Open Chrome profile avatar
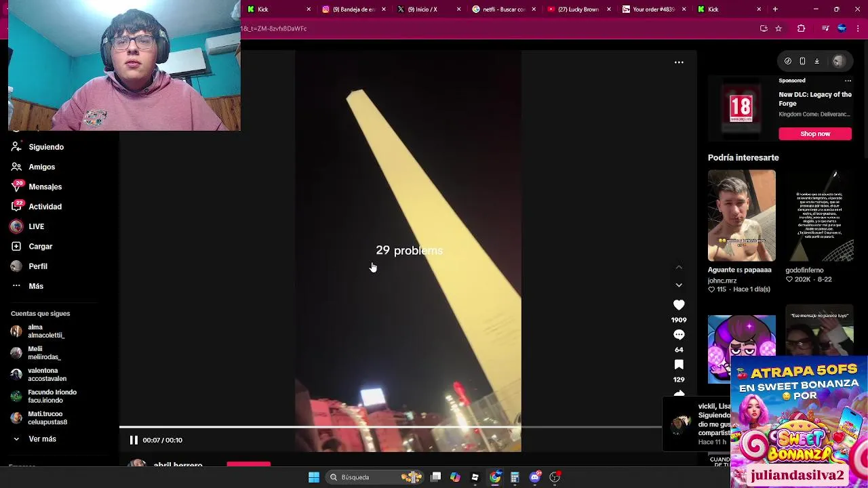 (842, 28)
